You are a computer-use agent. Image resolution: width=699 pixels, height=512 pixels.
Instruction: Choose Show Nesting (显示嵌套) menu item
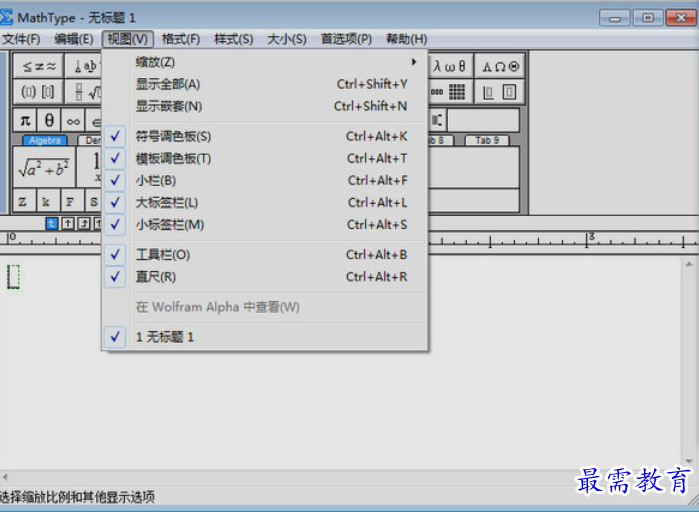(266, 106)
